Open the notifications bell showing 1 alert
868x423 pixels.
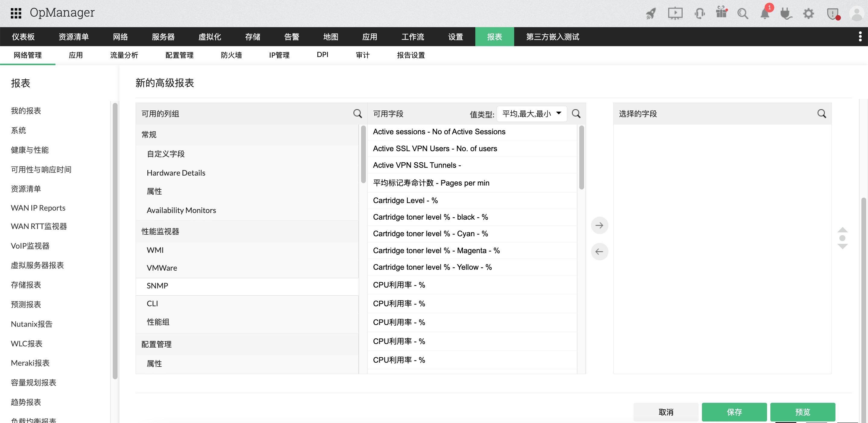coord(765,14)
